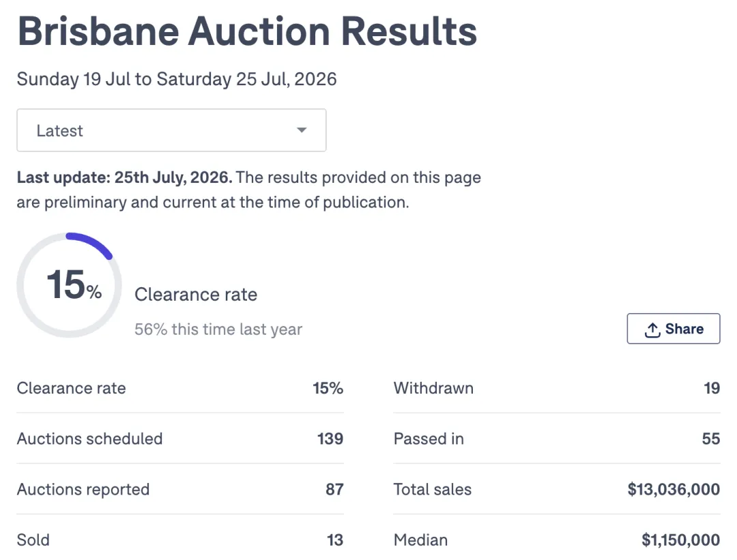Click the Auctions reported value 87

pos(334,490)
